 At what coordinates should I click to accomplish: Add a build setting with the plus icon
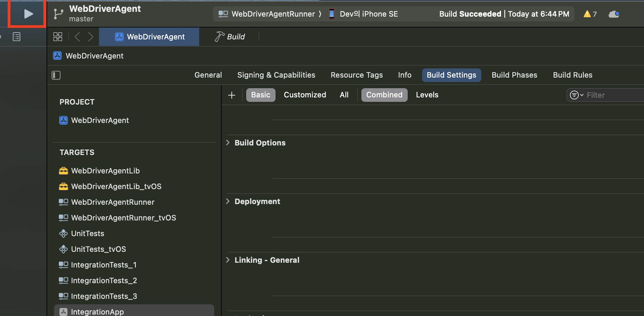click(x=231, y=95)
